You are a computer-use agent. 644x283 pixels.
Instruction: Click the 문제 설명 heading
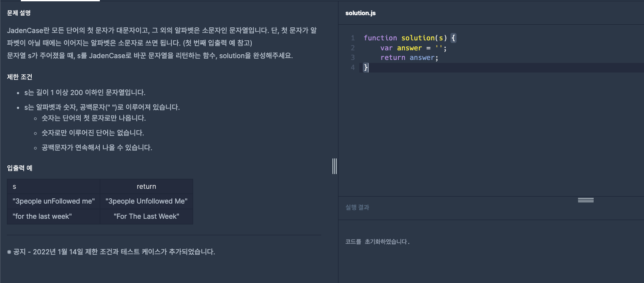point(19,13)
